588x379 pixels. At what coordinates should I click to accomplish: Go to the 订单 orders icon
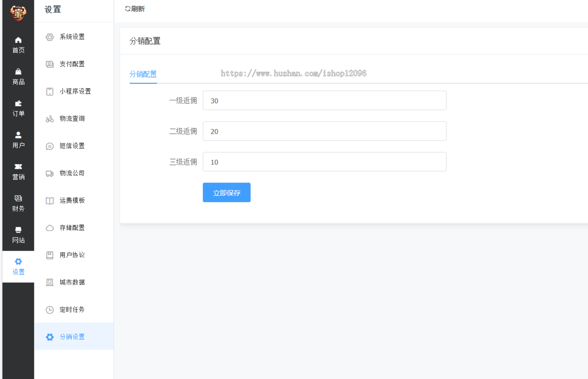[x=18, y=103]
